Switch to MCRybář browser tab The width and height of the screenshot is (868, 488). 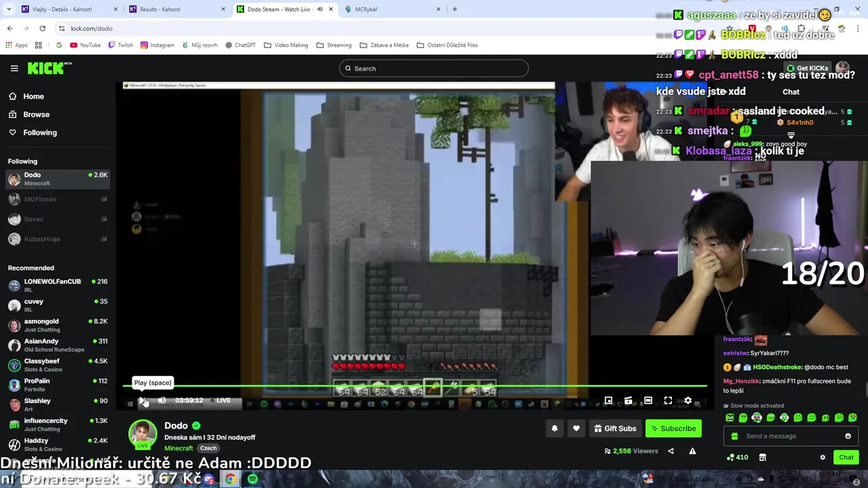coord(392,9)
